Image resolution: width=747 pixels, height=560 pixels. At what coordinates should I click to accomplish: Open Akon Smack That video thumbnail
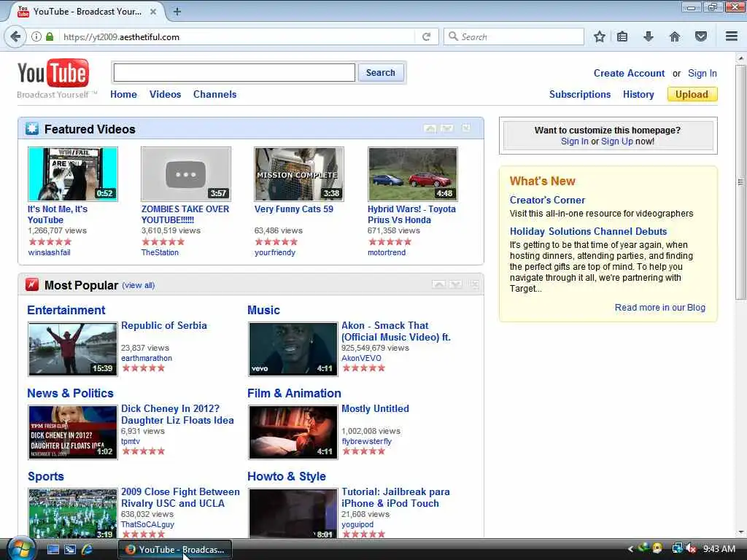tap(293, 349)
